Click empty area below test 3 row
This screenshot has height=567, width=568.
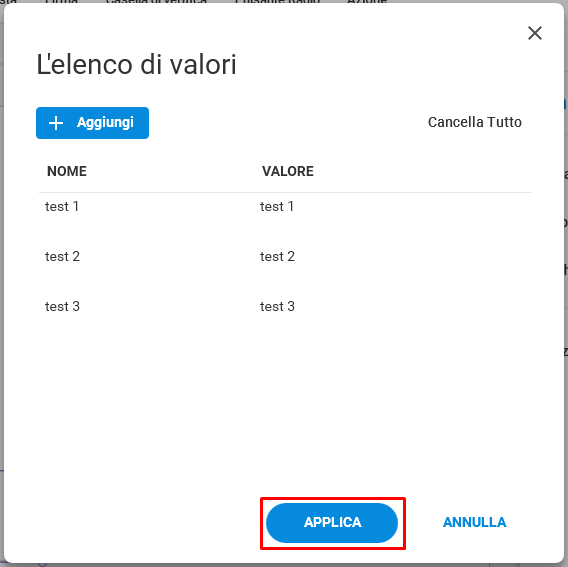click(285, 399)
